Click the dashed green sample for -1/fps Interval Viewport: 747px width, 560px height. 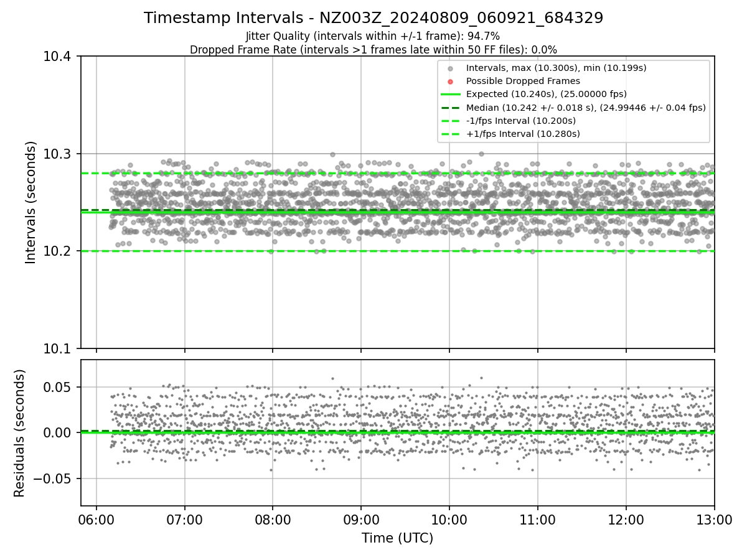[x=451, y=121]
